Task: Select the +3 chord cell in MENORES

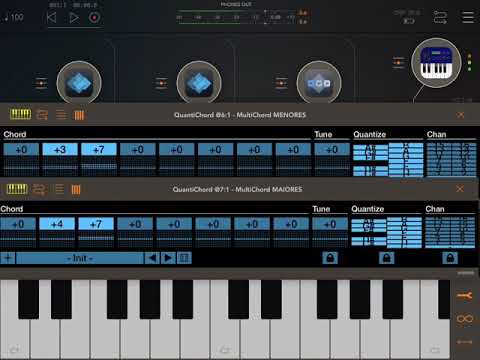Action: (60, 150)
